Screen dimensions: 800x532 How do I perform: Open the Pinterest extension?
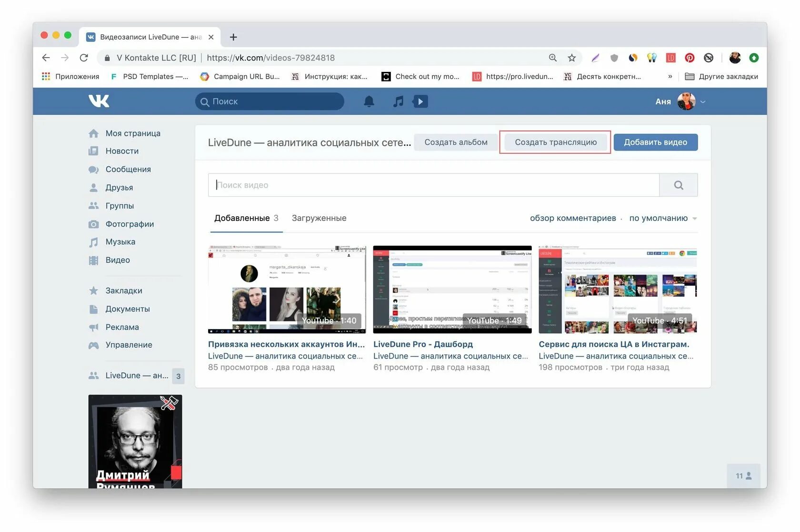[690, 58]
